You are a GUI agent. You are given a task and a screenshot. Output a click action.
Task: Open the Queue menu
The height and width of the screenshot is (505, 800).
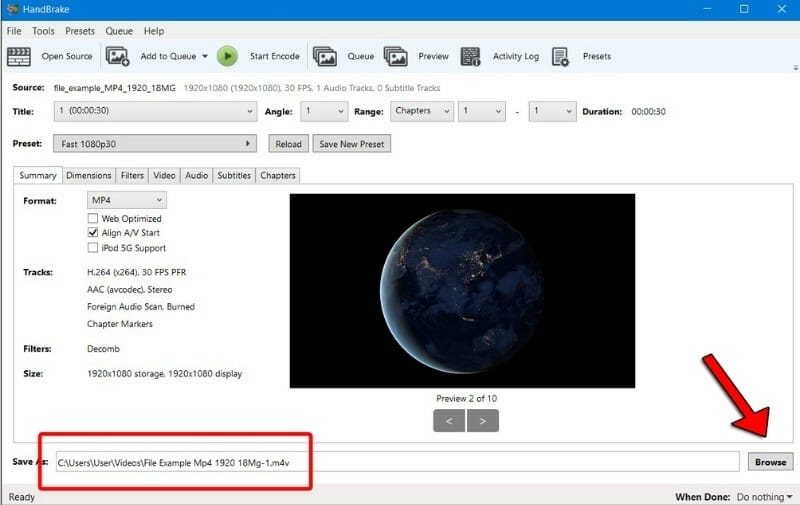tap(119, 31)
